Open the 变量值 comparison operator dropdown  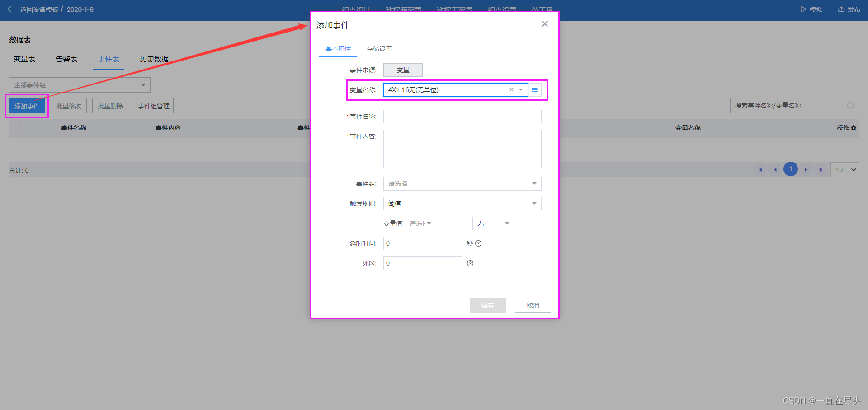(x=420, y=224)
